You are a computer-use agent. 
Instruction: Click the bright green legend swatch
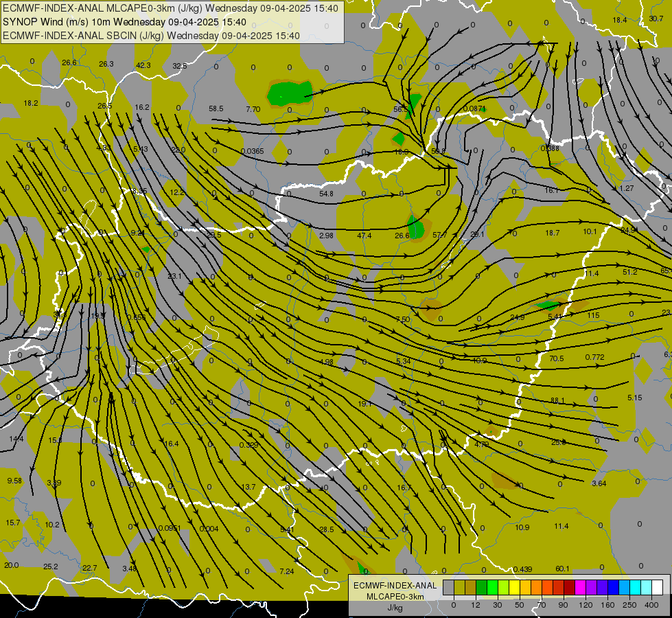(x=492, y=587)
